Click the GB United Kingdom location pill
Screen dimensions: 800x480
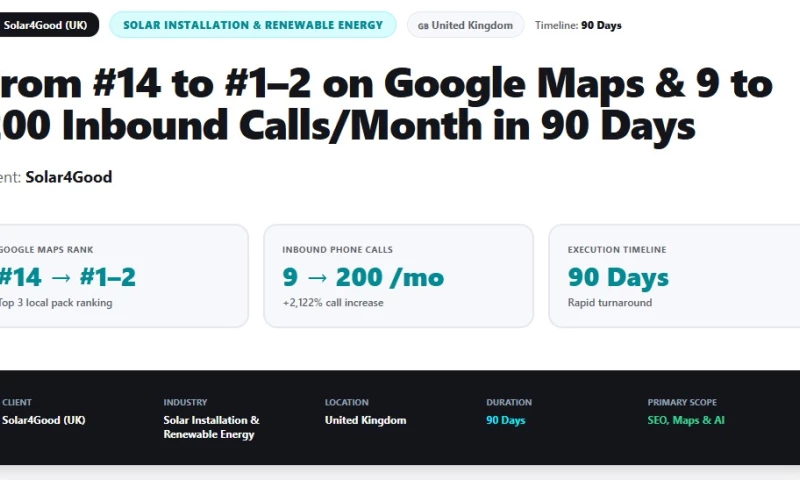click(465, 25)
